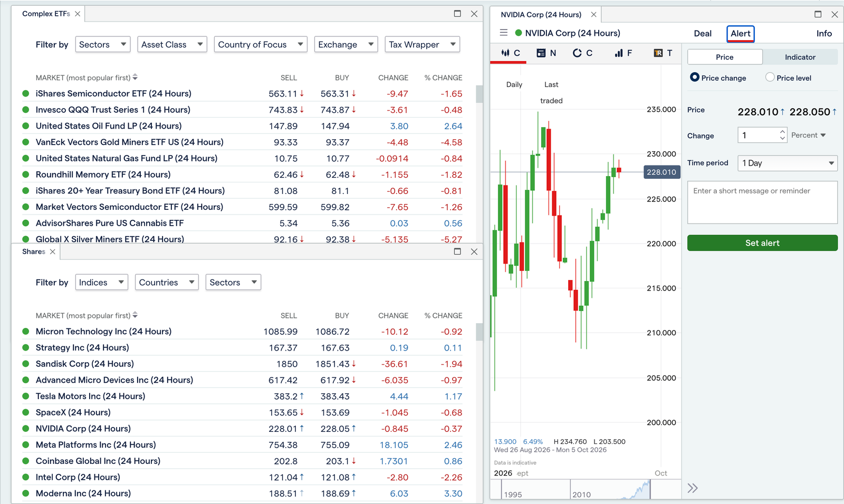Screen dimensions: 844x504
Task: Select the Alert tab
Action: coord(741,33)
